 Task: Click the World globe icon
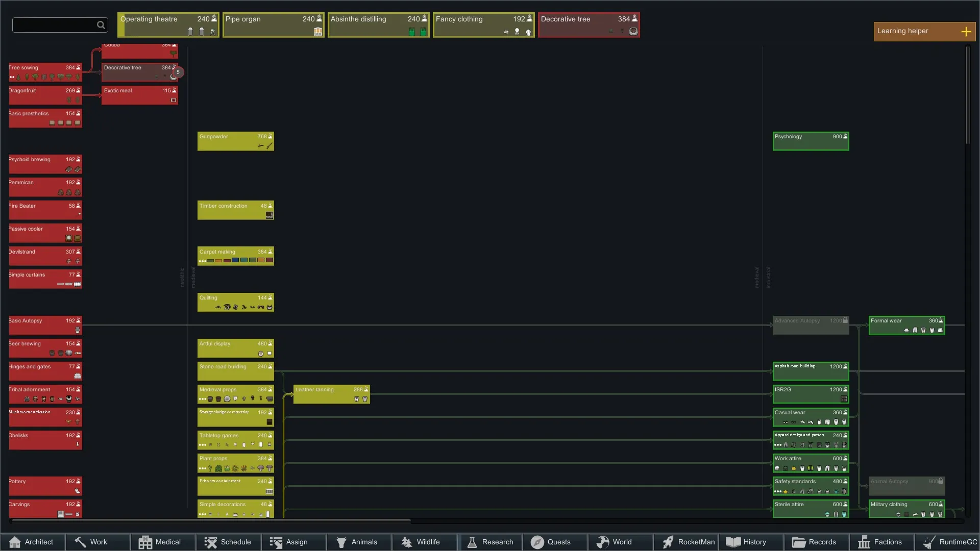pos(603,542)
